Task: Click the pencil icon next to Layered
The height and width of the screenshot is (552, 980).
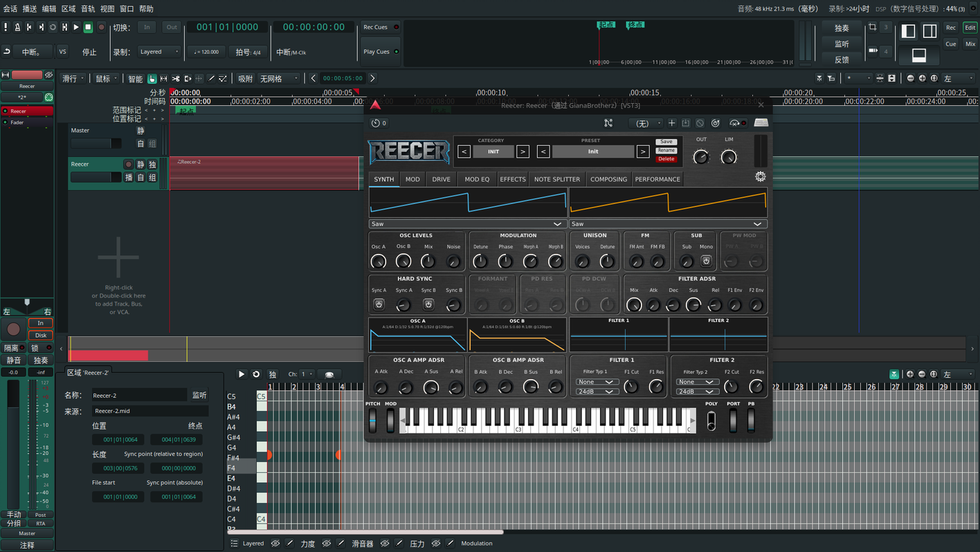Action: click(290, 544)
